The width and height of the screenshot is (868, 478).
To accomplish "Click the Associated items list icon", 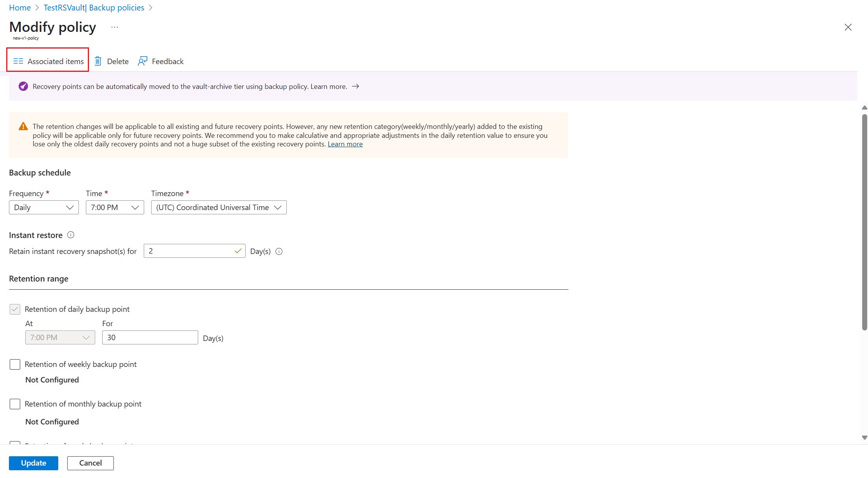I will [x=18, y=61].
